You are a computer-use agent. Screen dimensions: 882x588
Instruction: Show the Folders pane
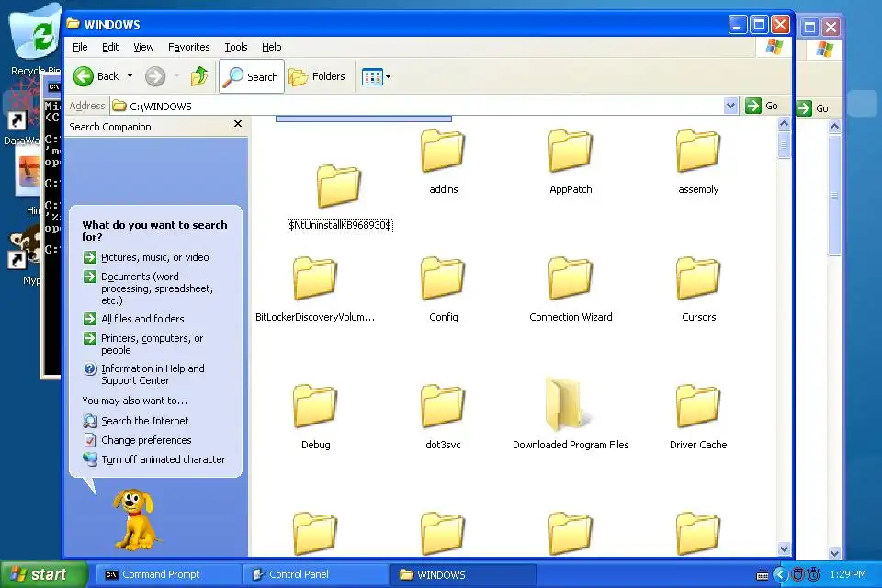[x=317, y=76]
